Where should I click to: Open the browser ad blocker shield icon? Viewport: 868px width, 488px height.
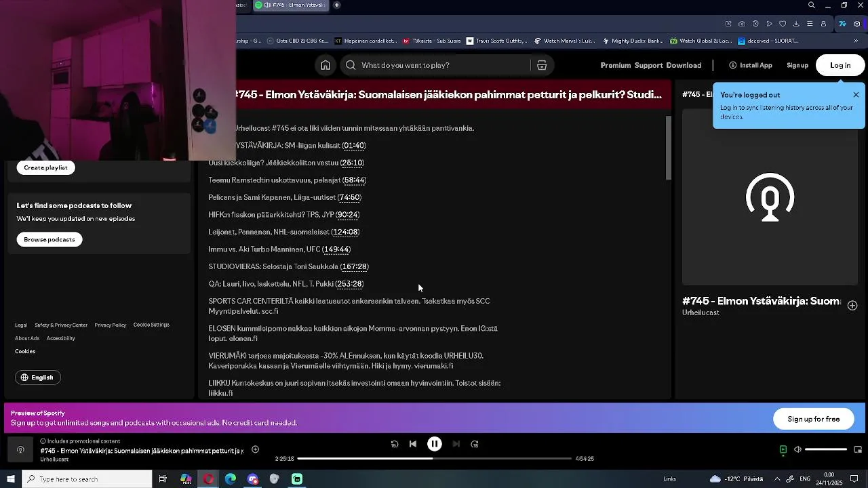point(755,24)
